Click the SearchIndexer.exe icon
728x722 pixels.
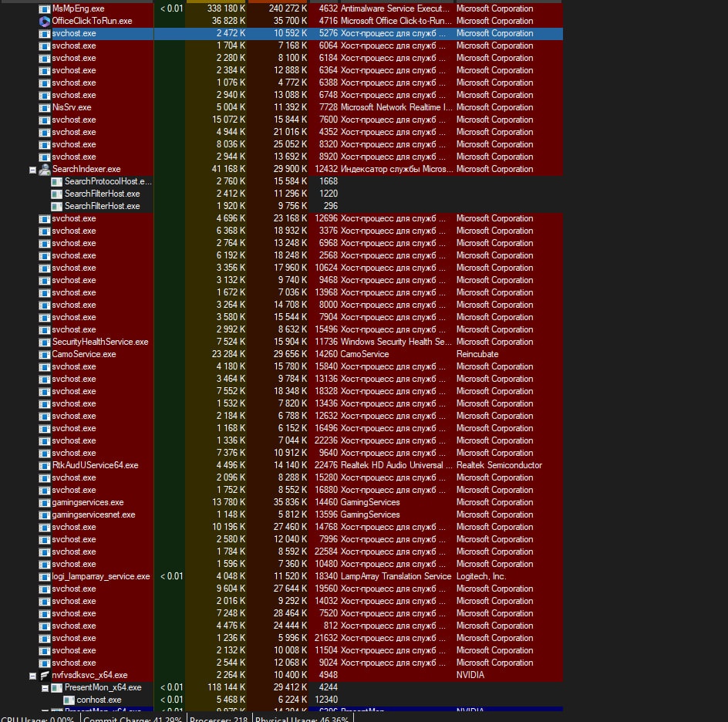point(45,170)
